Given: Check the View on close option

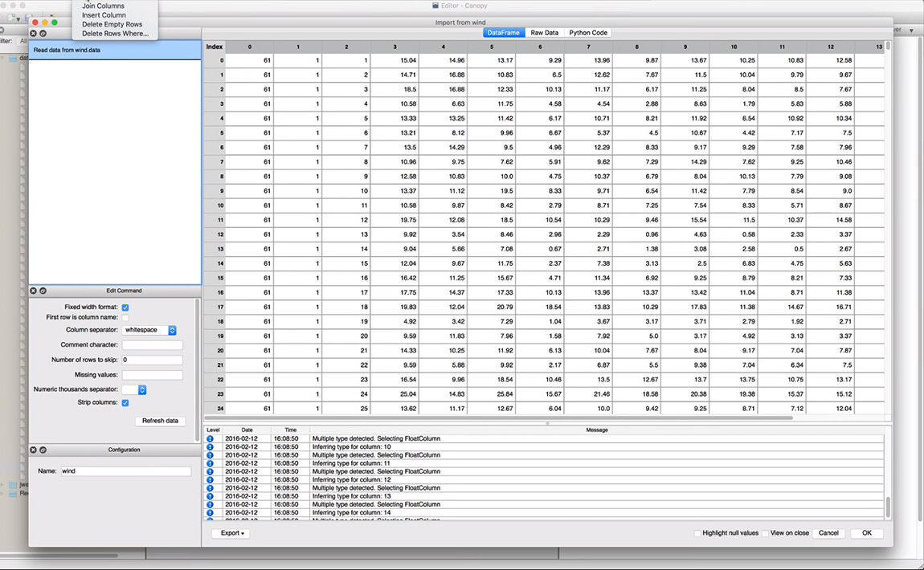Looking at the screenshot, I should [766, 534].
